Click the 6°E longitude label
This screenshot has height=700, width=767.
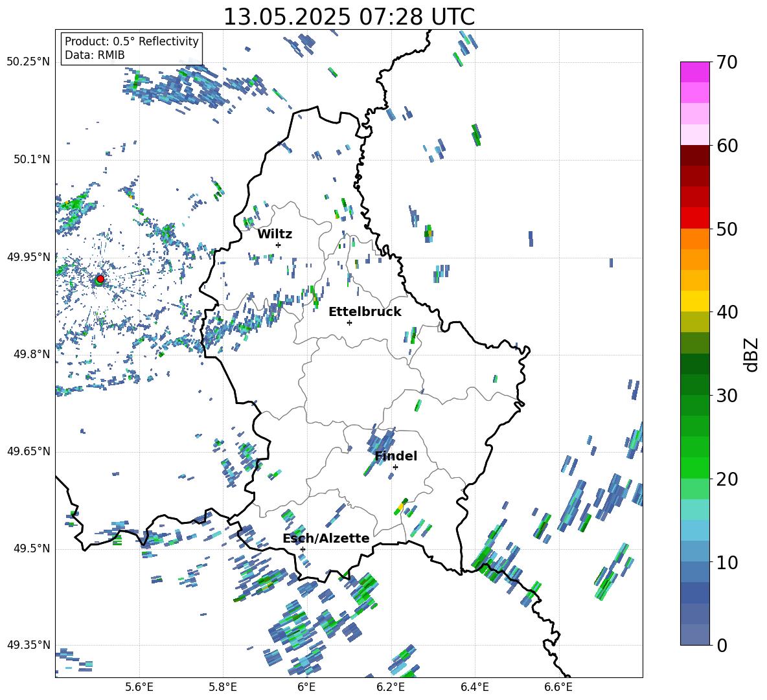click(x=306, y=687)
